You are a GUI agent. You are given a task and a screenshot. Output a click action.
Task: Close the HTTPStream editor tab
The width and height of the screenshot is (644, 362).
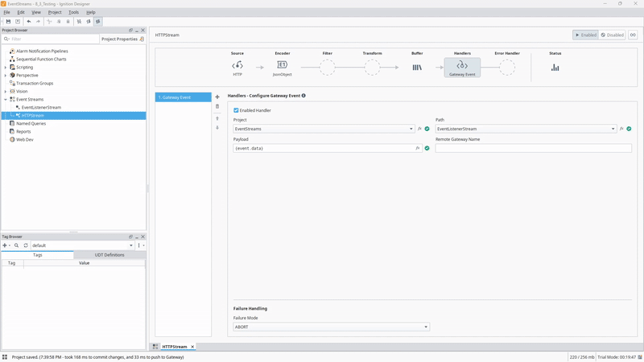click(x=192, y=347)
